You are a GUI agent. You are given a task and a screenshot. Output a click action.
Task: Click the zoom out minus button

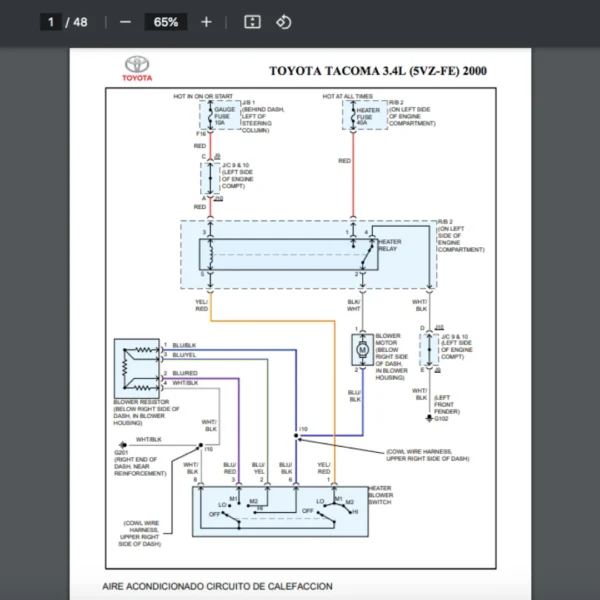[125, 22]
